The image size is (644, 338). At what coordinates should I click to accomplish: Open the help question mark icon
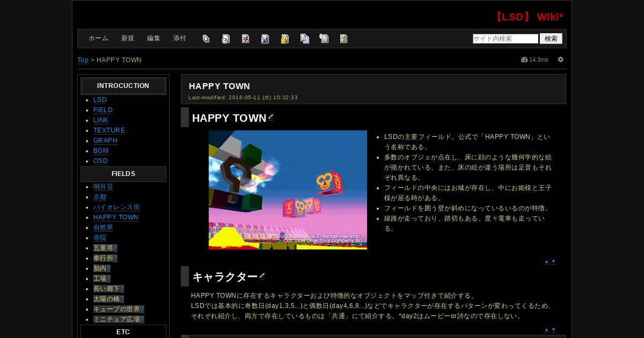click(x=343, y=39)
